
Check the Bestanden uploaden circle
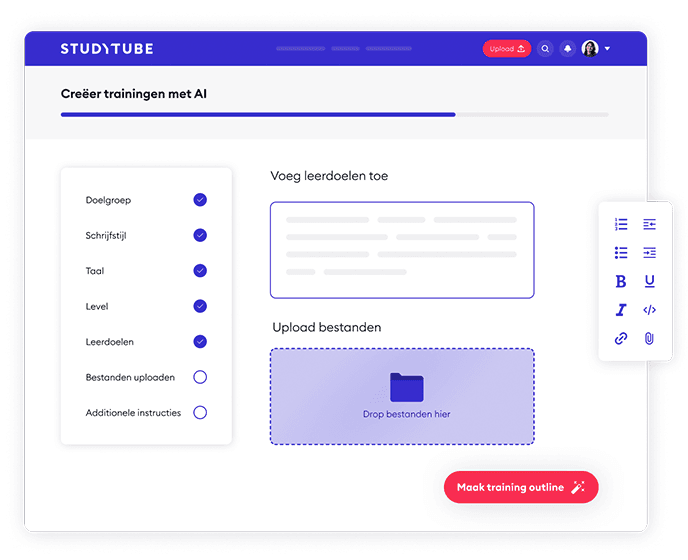(x=200, y=377)
